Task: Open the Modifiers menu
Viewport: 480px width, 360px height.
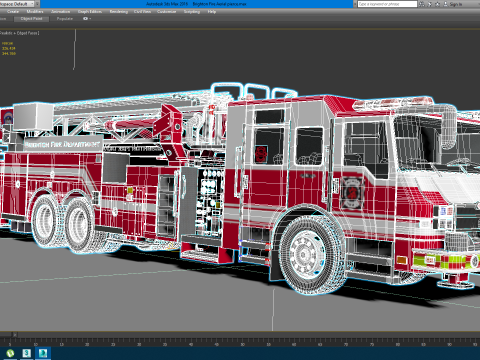Action: coord(35,12)
